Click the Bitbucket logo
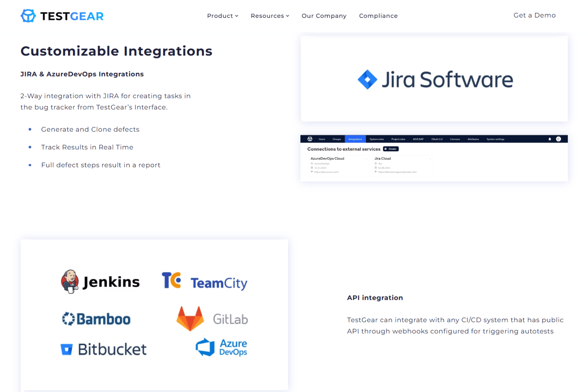Viewport: 588px width, 392px height. (x=103, y=349)
